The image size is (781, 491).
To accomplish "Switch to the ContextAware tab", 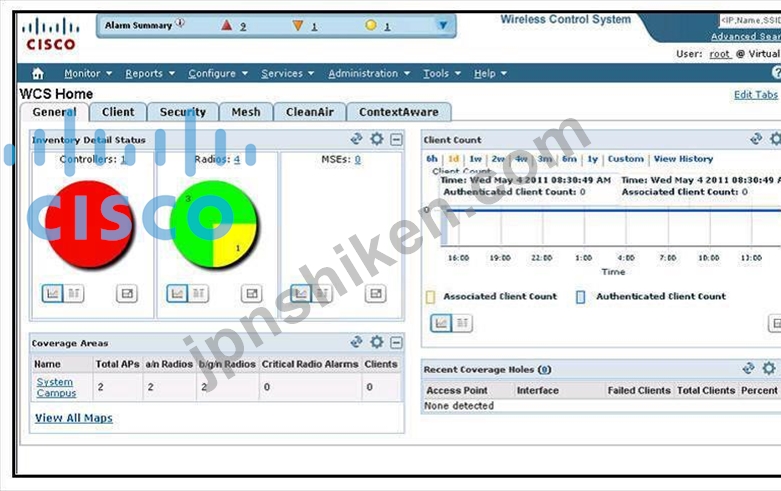I will [399, 112].
